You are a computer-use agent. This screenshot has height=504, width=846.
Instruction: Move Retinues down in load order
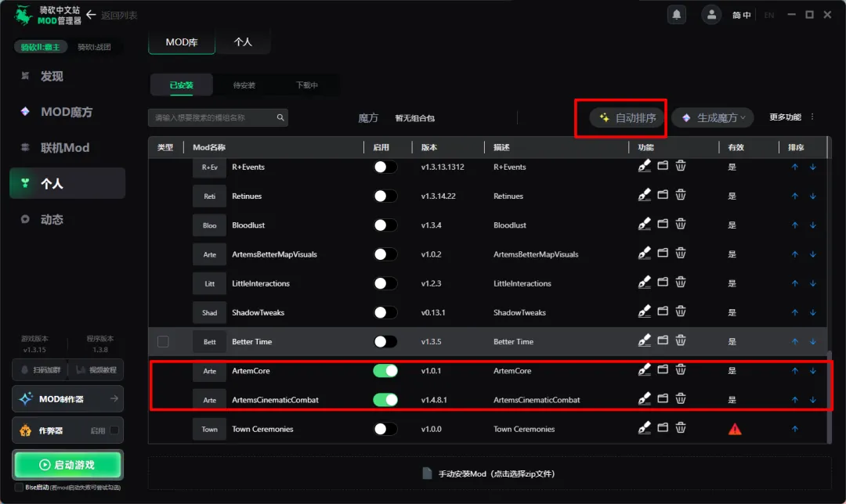[x=812, y=196]
